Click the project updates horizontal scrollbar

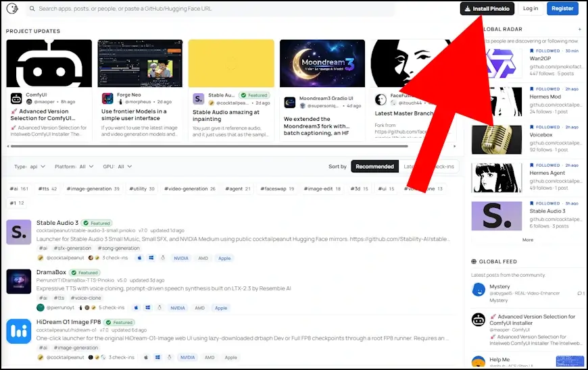pyautogui.click(x=210, y=146)
